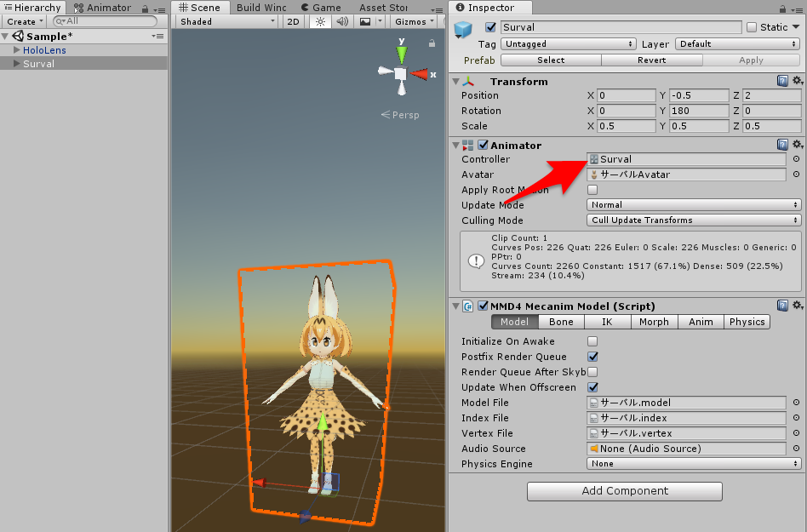The width and height of the screenshot is (807, 532).
Task: Open Transform component help book icon
Action: tap(782, 81)
